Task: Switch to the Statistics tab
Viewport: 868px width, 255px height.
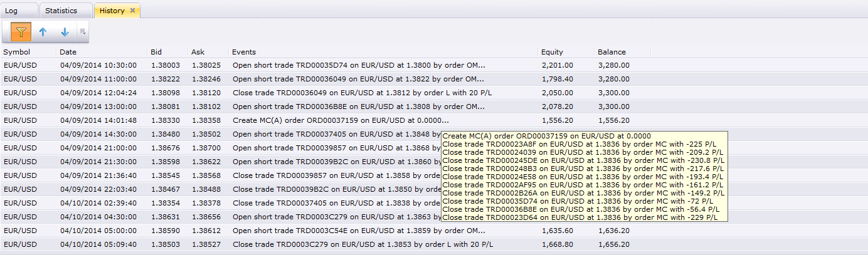Action: (x=66, y=11)
